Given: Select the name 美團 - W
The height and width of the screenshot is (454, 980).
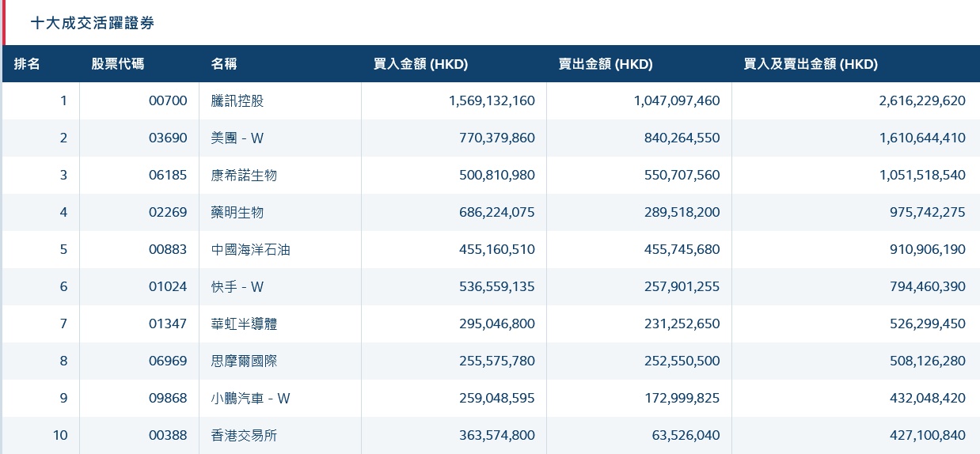Looking at the screenshot, I should pyautogui.click(x=237, y=138).
